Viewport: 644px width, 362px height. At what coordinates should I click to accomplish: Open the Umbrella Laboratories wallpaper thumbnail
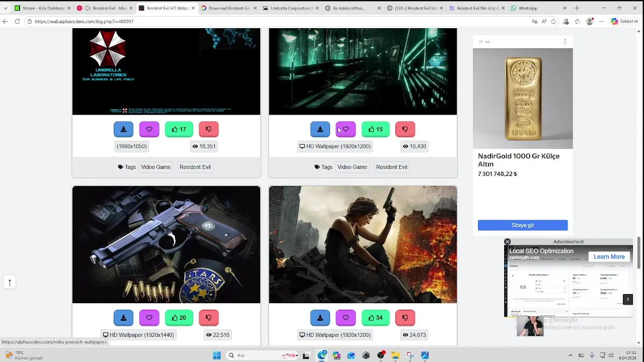tap(167, 71)
